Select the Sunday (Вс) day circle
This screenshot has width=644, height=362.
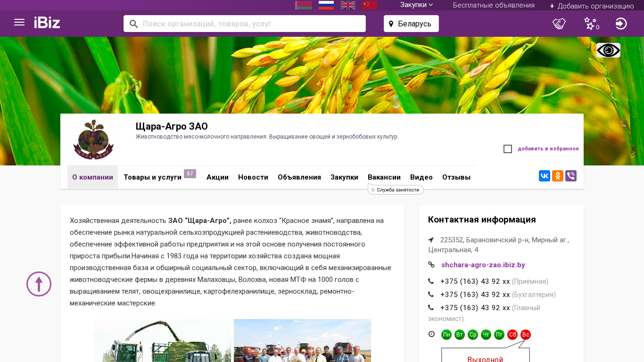[x=526, y=335]
